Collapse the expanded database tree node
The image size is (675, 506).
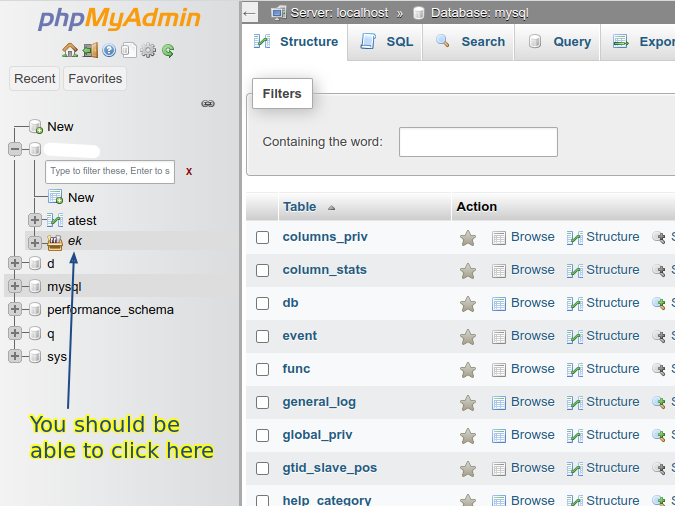click(15, 149)
